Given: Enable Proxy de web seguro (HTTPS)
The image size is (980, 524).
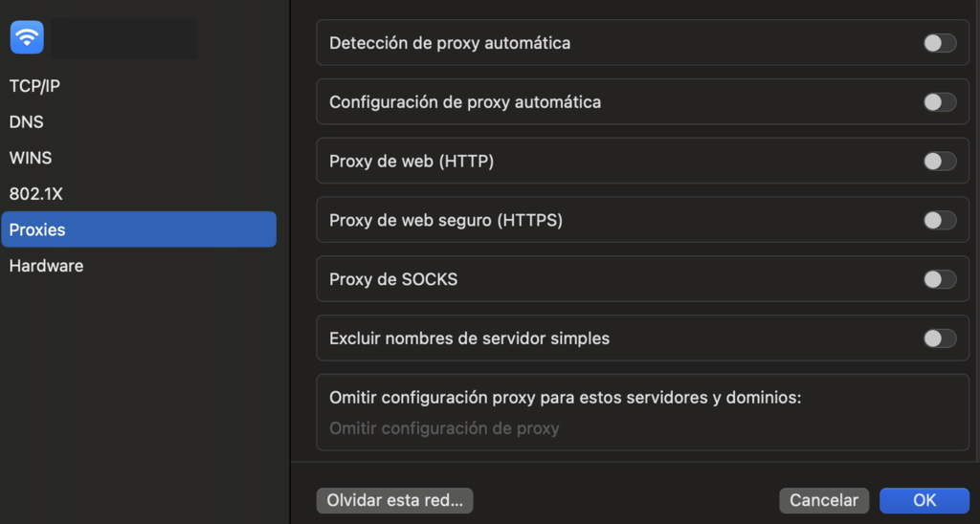Looking at the screenshot, I should (940, 221).
